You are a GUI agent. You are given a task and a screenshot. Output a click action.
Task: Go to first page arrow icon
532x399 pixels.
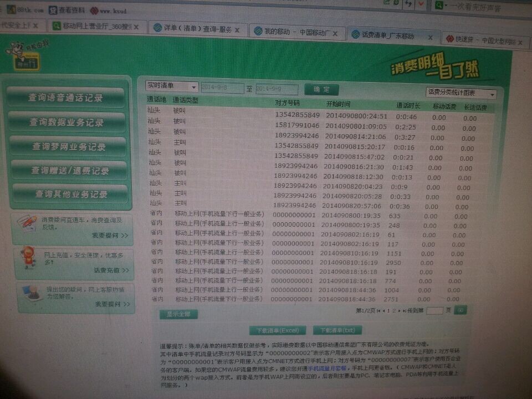pos(378,311)
